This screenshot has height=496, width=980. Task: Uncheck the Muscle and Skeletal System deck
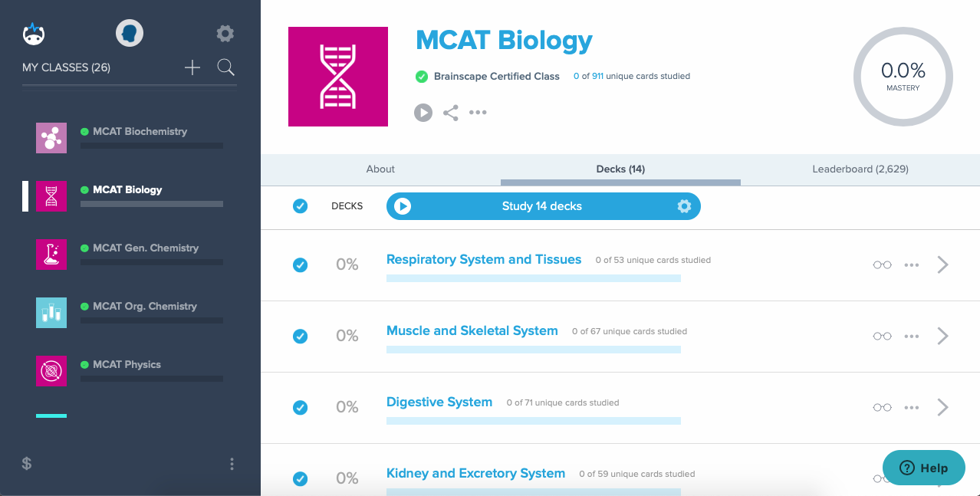click(300, 336)
